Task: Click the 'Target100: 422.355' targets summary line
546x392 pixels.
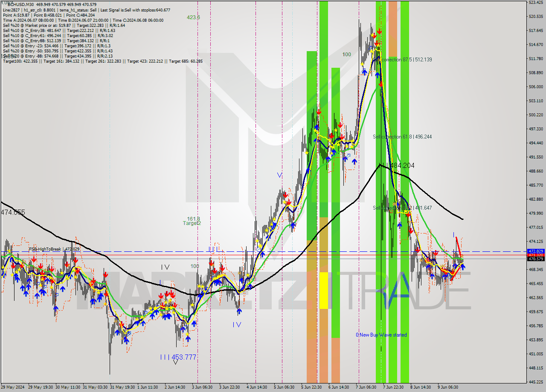Action: [x=103, y=61]
